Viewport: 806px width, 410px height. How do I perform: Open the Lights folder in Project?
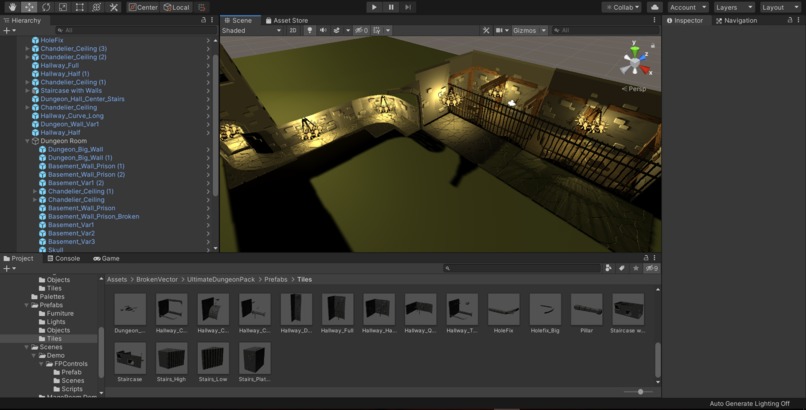[x=56, y=322]
